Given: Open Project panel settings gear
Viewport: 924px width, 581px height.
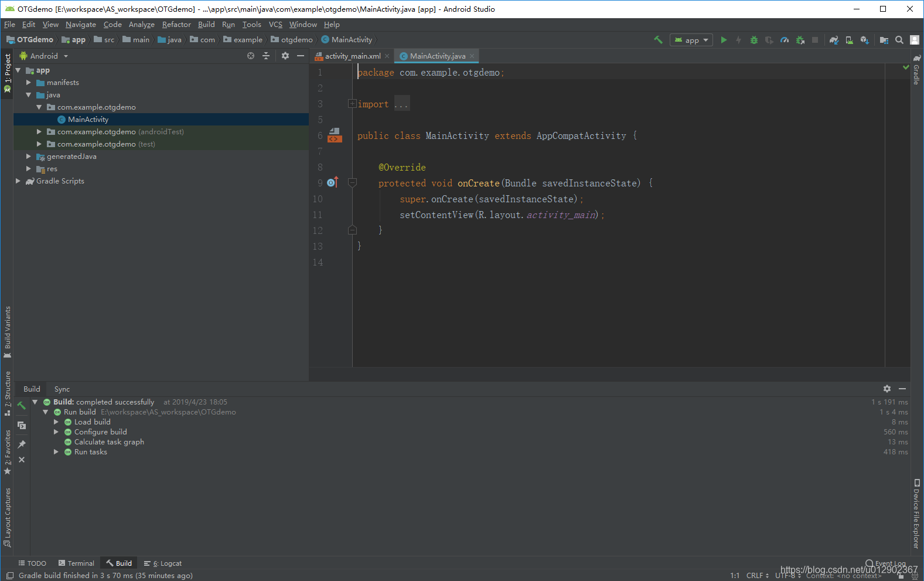Looking at the screenshot, I should pyautogui.click(x=285, y=56).
